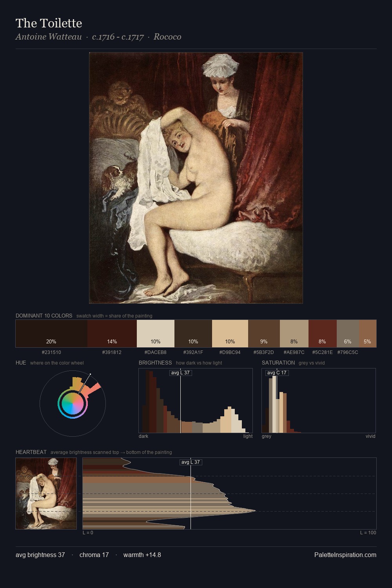
Task: Click the 'HEARTBEAT' section heading
Action: pyautogui.click(x=31, y=452)
